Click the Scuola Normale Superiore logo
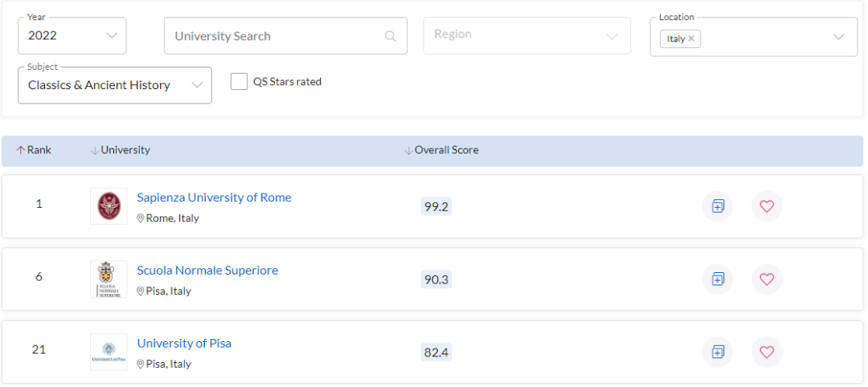 tap(108, 279)
